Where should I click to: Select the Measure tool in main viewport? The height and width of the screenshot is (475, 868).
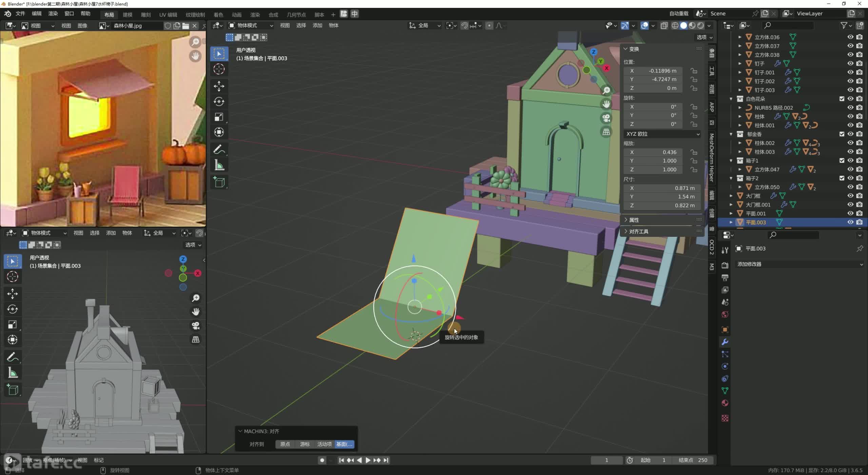(219, 165)
